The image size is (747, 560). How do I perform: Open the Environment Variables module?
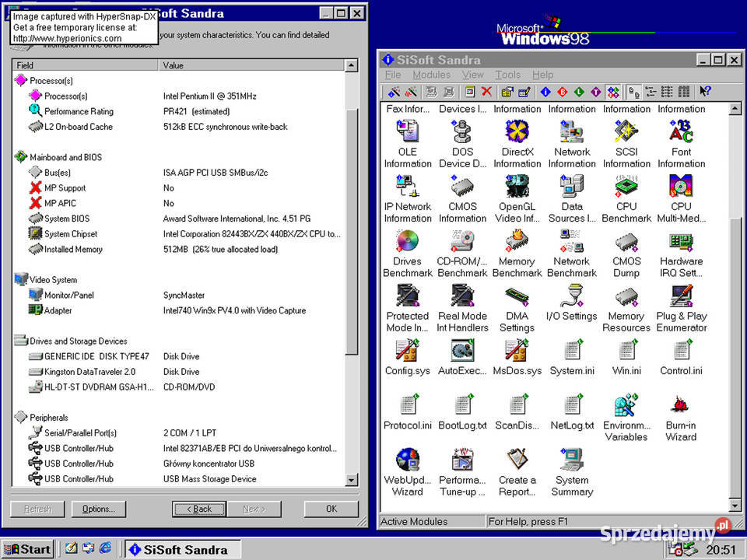[626, 418]
